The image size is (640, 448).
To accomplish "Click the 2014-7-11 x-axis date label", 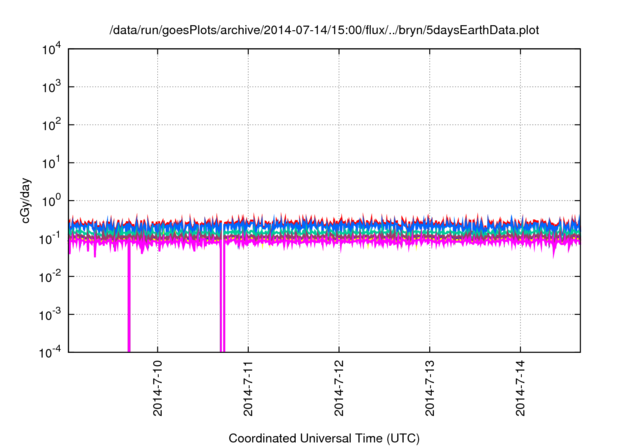I will click(248, 388).
